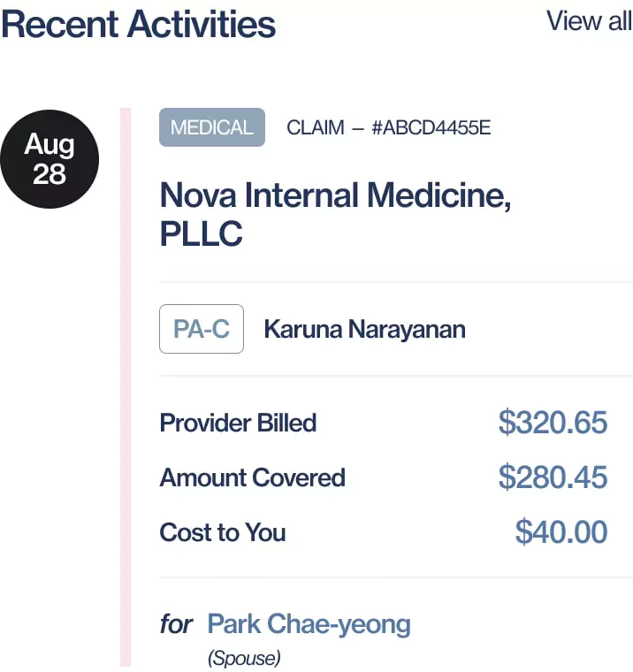Screen dimensions: 633x672
Task: Click PLLC on the title's second line
Action: tap(202, 234)
